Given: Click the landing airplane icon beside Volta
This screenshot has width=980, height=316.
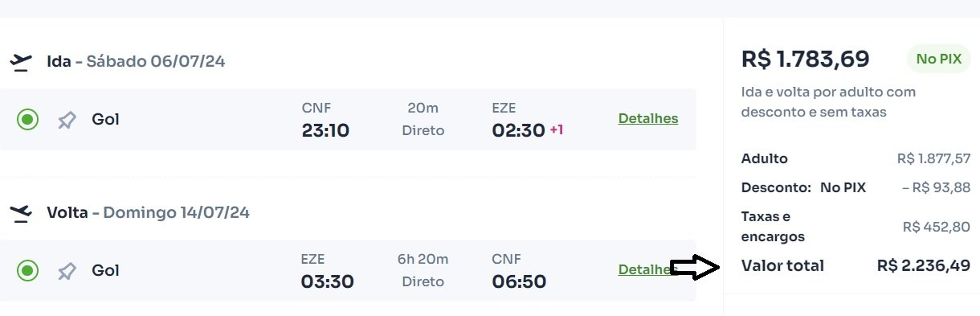Looking at the screenshot, I should (21, 213).
